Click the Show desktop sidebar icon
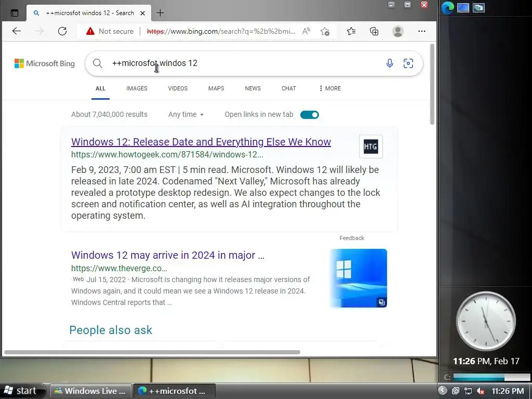This screenshot has width=532, height=399. (463, 7)
